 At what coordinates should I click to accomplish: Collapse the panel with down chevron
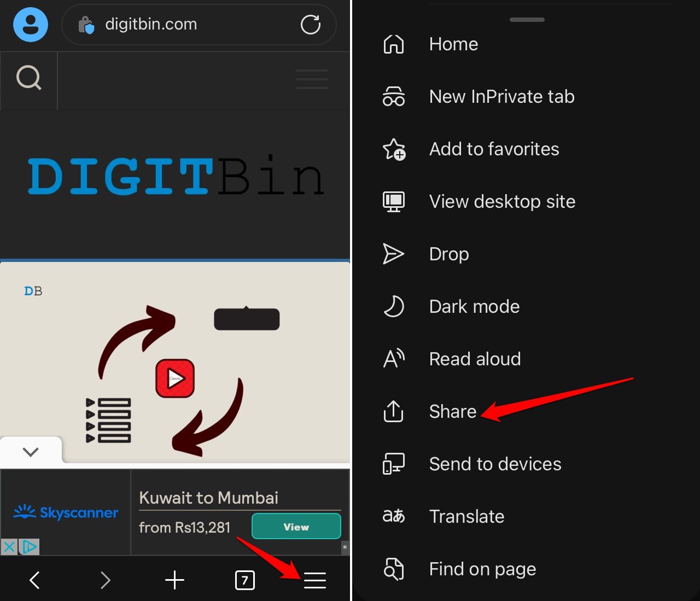coord(31,452)
